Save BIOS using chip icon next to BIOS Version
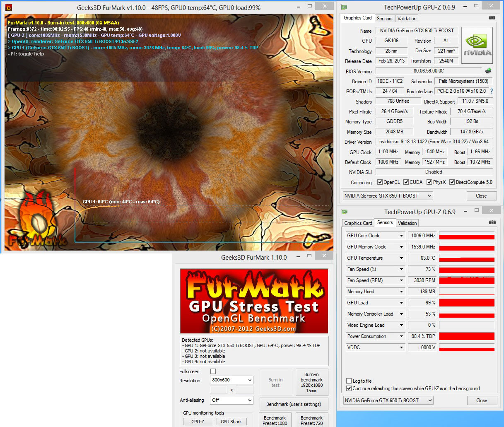Viewport: 504px width, 427px height. [x=488, y=71]
